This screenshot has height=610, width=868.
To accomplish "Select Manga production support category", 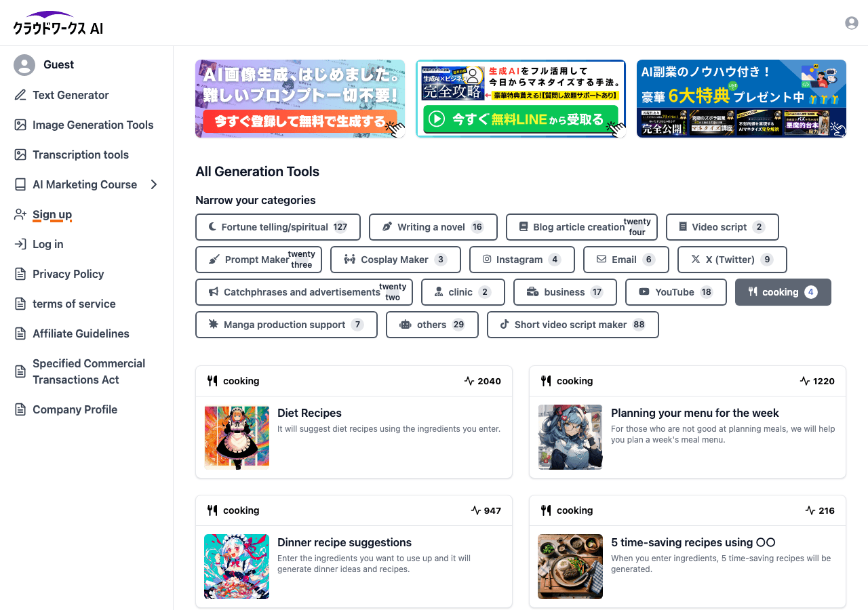I will click(x=286, y=325).
